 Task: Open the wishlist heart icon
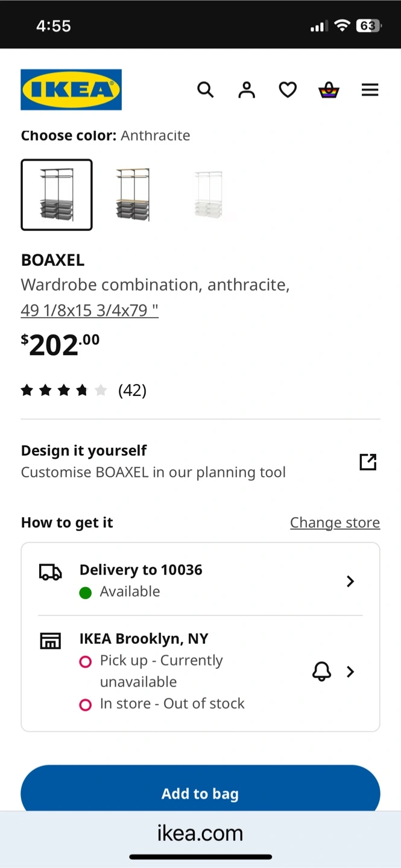click(x=288, y=90)
